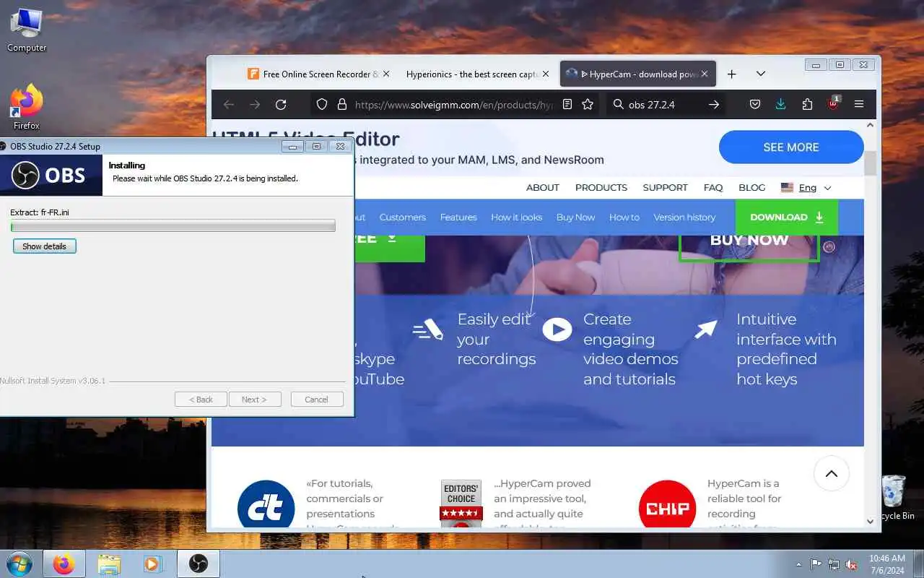Open the PRODUCTS menu item
The width and height of the screenshot is (924, 578).
pyautogui.click(x=601, y=187)
